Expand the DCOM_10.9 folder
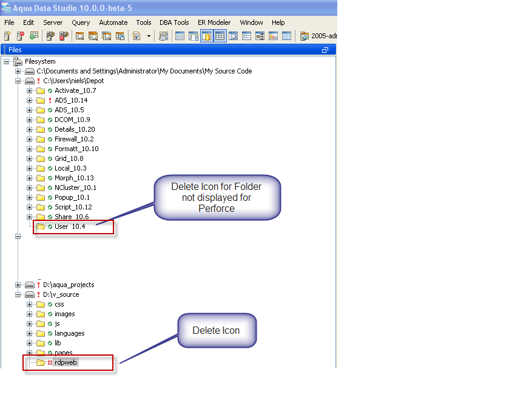532x420 pixels. point(30,120)
